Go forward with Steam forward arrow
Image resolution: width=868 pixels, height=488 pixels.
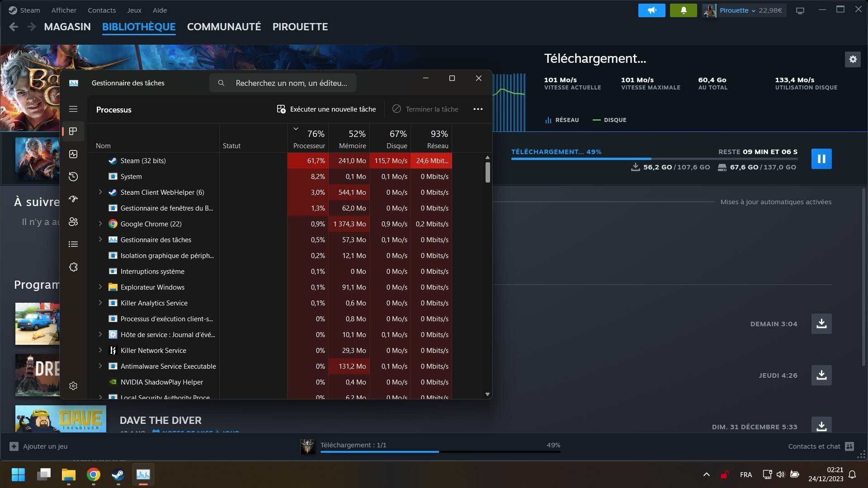pyautogui.click(x=31, y=27)
